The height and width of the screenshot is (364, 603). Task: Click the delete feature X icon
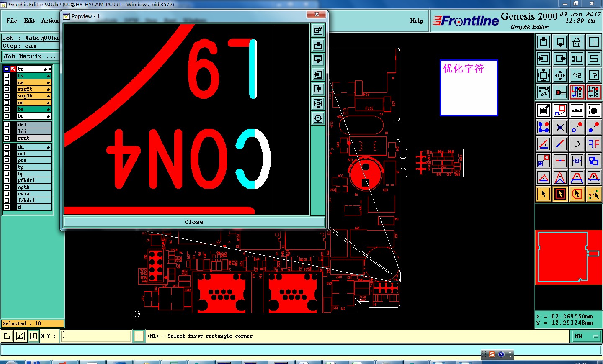[560, 127]
